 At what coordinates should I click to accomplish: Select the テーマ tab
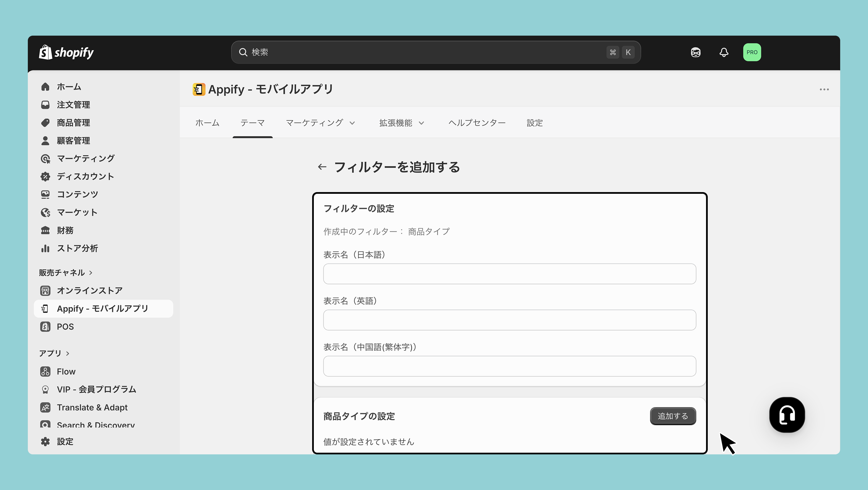pyautogui.click(x=252, y=123)
